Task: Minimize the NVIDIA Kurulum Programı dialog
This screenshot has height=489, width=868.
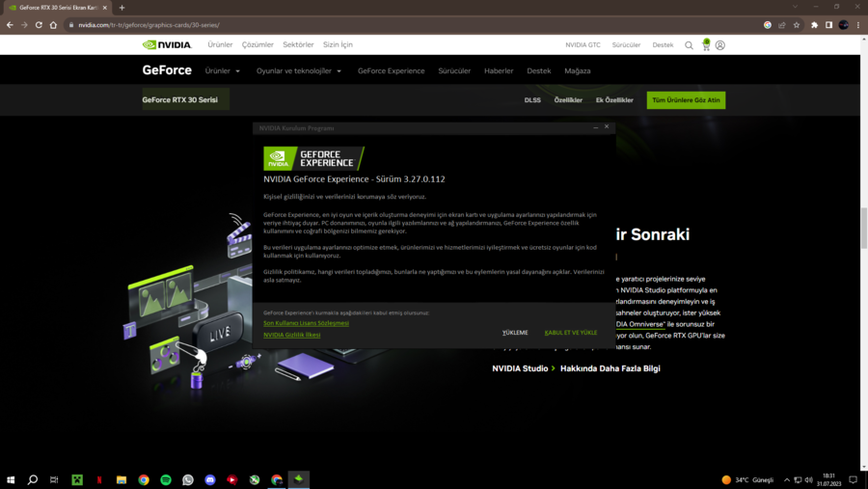Action: pos(596,128)
